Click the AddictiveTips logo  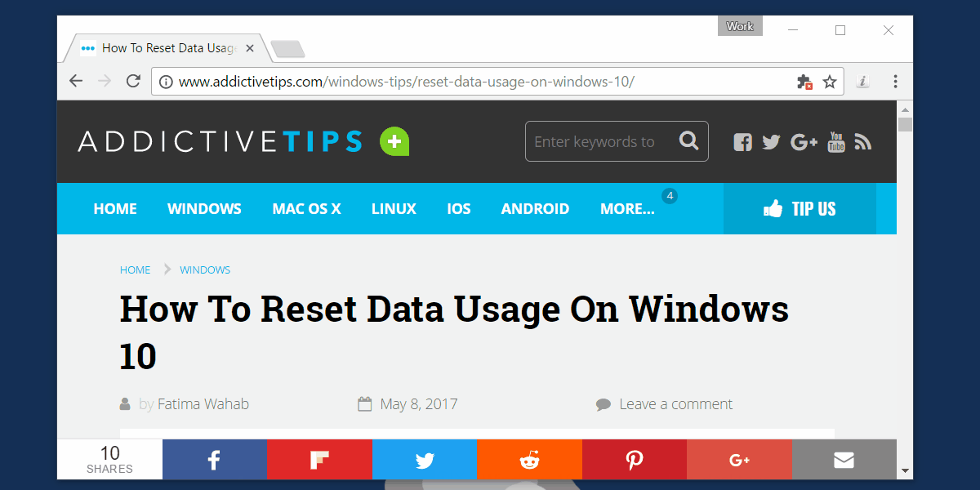(x=220, y=141)
